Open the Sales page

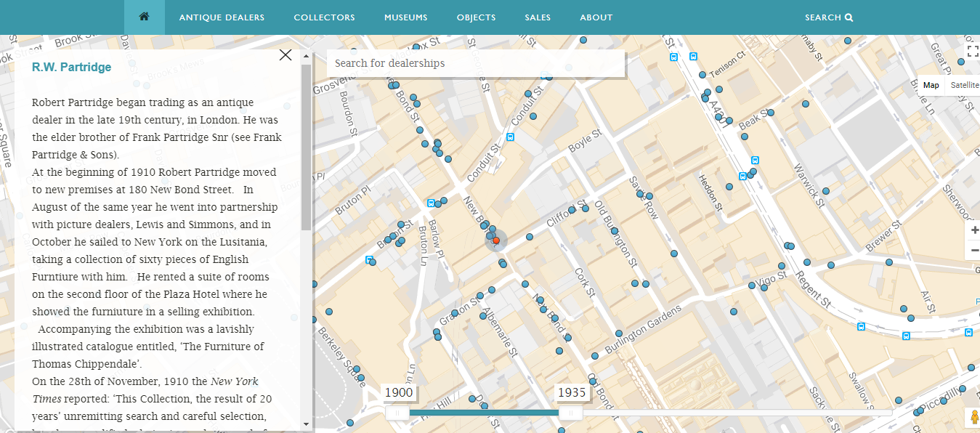click(538, 17)
